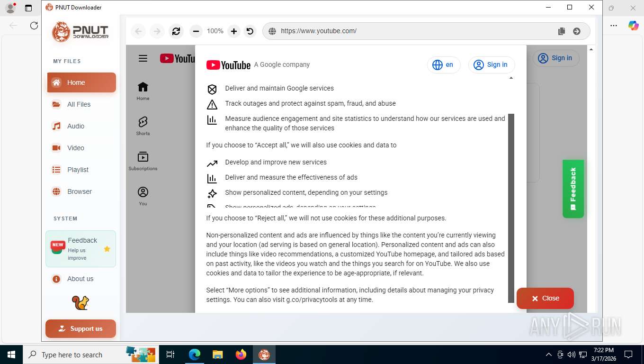Click the YouTube logo behind the dialog
The width and height of the screenshot is (644, 364).
(x=178, y=58)
